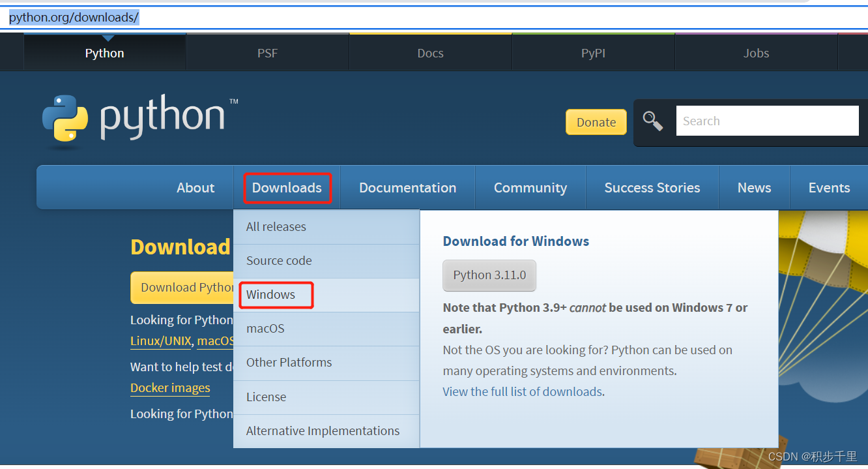
Task: Click the magnifying glass search icon
Action: coord(652,121)
